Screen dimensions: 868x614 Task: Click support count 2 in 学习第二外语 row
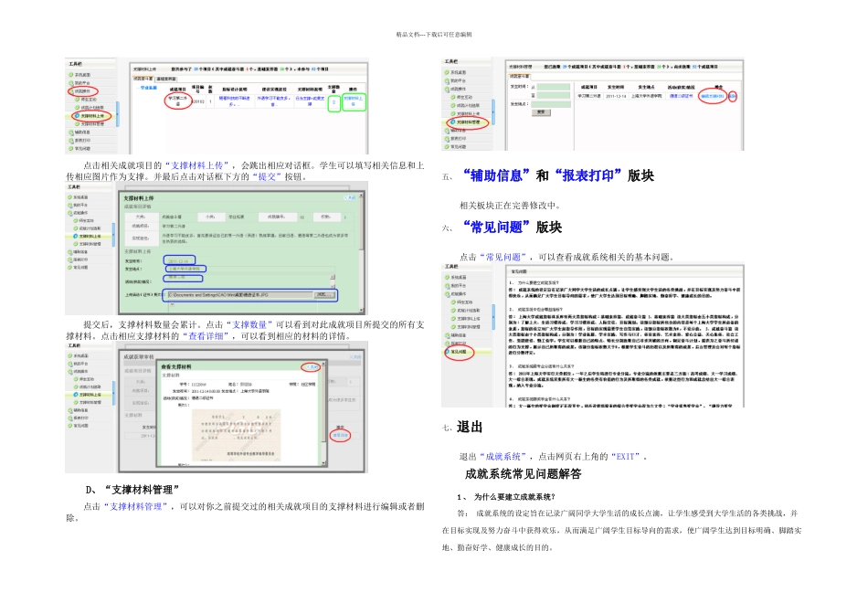(x=333, y=102)
